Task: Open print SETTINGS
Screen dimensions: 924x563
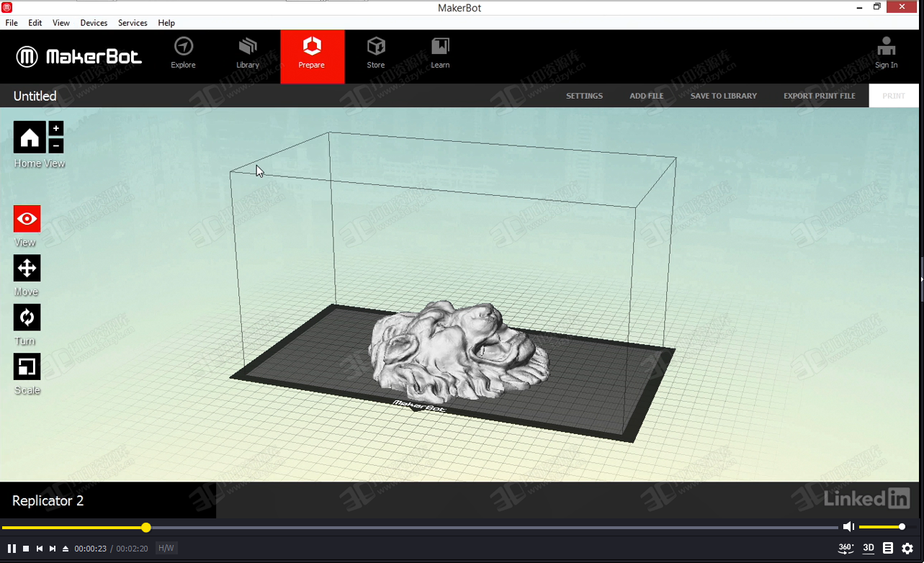Action: (584, 96)
